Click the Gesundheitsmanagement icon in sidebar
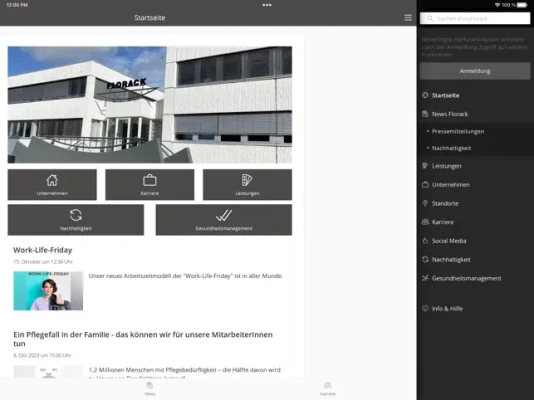Image resolution: width=534 pixels, height=400 pixels. (425, 278)
